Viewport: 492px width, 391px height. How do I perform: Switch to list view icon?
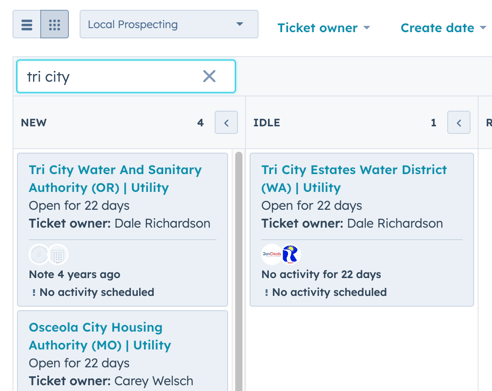point(27,24)
